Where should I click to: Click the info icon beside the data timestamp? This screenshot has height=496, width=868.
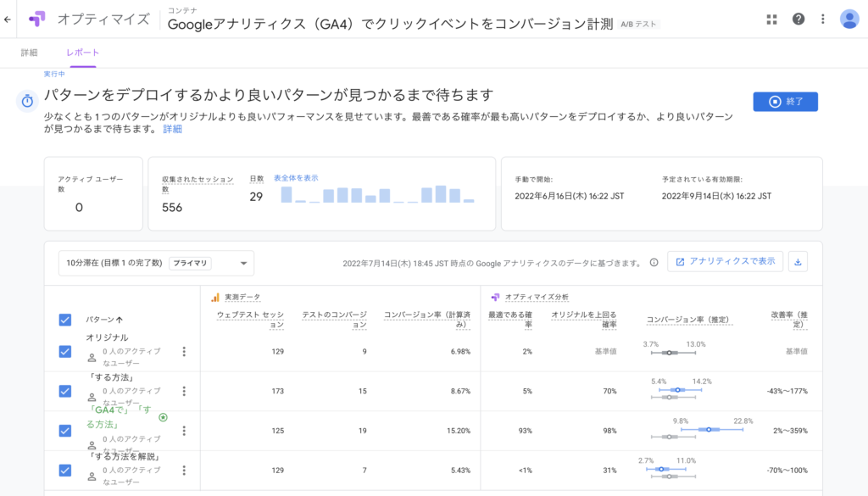click(654, 262)
